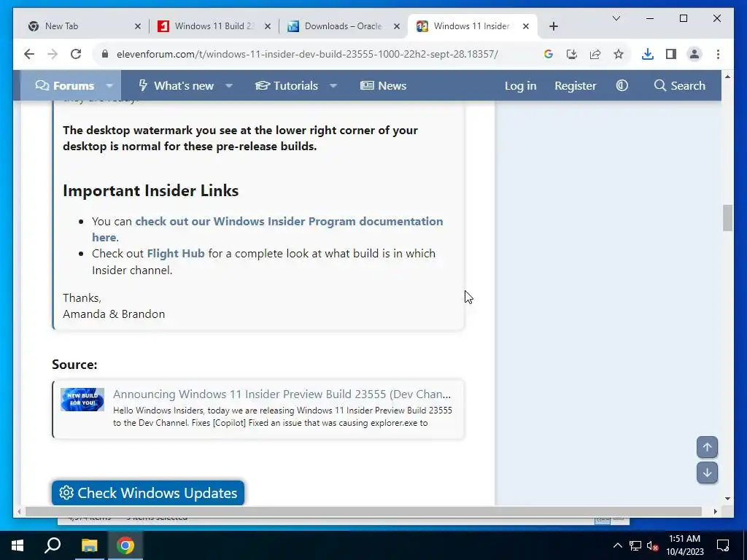Toggle Chrome side panel
This screenshot has height=560, width=747.
point(671,54)
